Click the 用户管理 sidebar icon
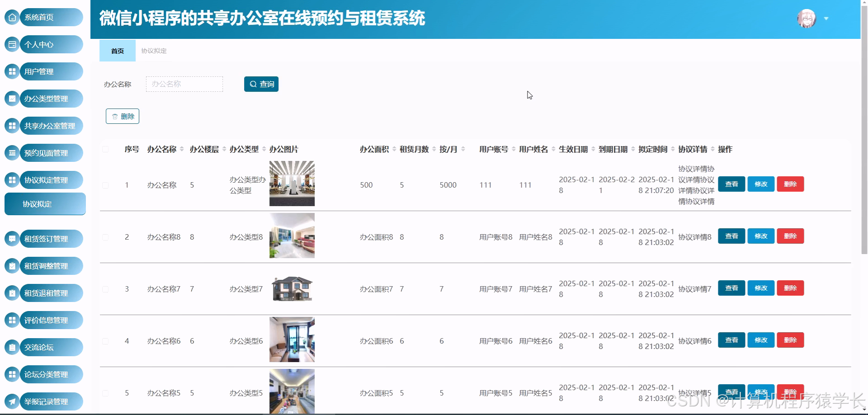Screen dimensions: 868x415 (x=11, y=71)
